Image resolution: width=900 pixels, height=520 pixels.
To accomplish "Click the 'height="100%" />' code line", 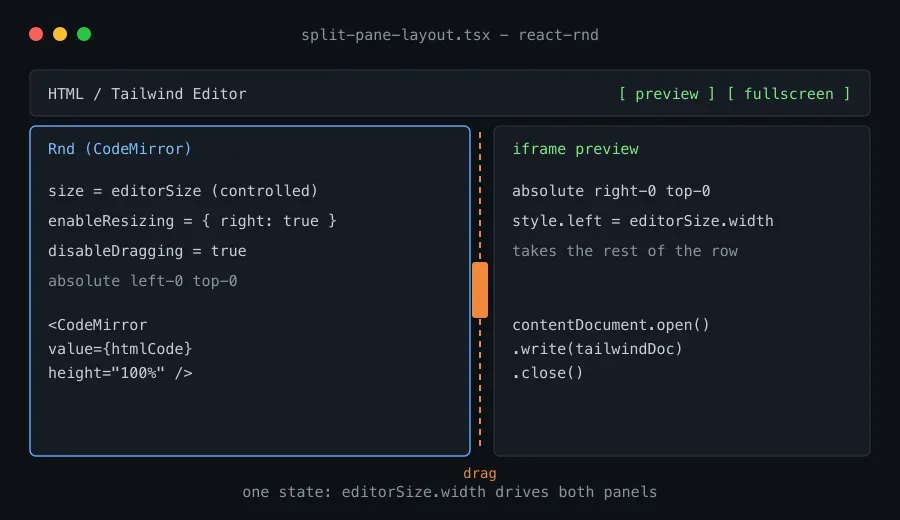I will click(120, 372).
